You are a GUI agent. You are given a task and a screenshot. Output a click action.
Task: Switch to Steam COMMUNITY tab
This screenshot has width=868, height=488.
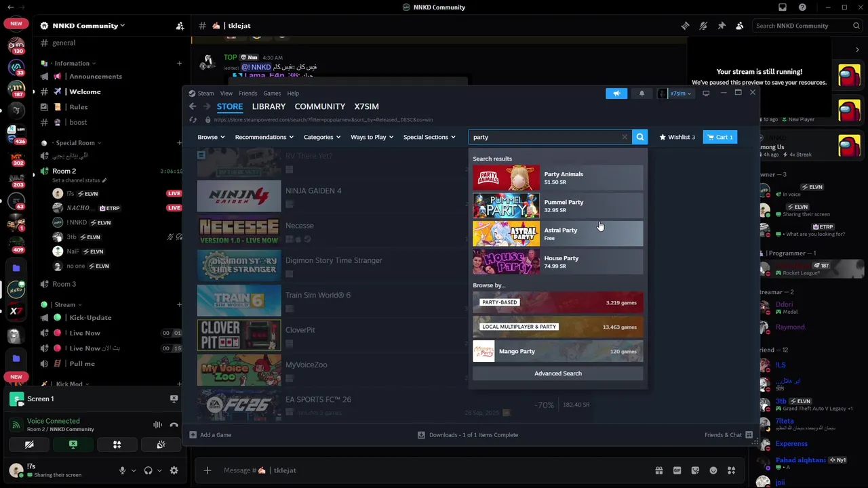320,106
